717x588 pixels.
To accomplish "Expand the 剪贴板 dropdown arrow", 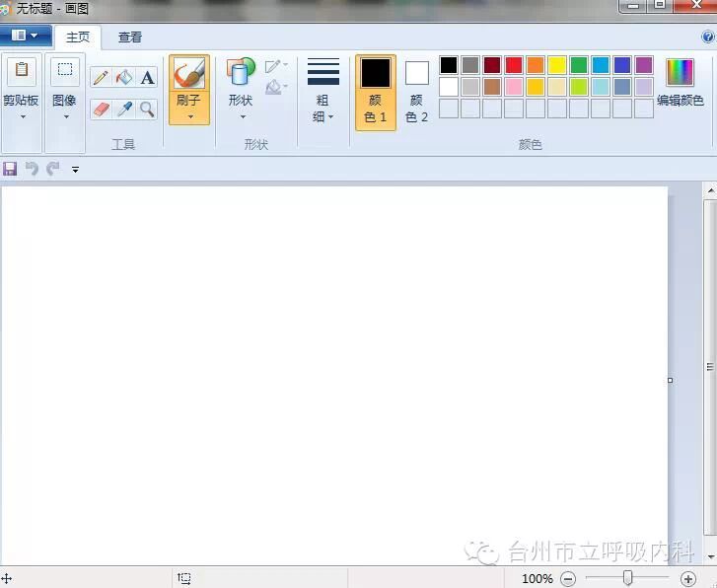I will coord(23,117).
